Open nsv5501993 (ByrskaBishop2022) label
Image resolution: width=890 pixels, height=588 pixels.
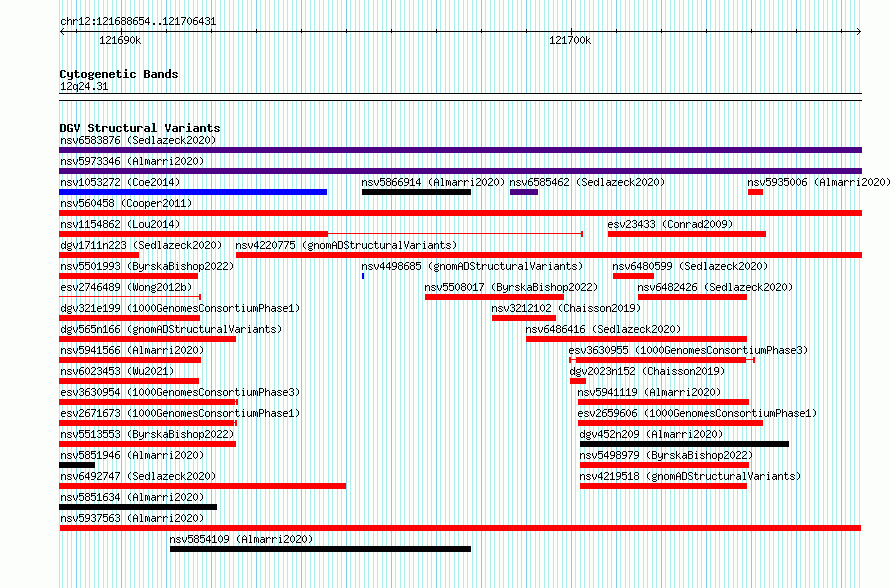point(147,266)
